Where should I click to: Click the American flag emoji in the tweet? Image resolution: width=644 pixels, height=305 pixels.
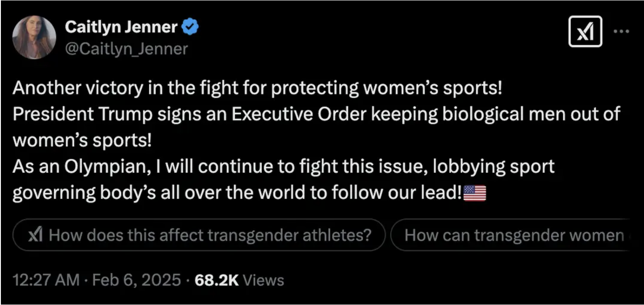pyautogui.click(x=476, y=193)
